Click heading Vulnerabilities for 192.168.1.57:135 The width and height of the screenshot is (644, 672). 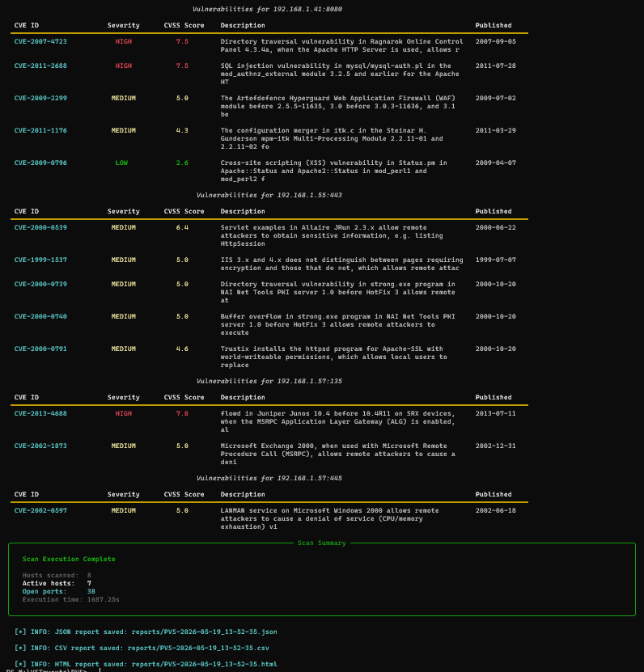pyautogui.click(x=269, y=381)
